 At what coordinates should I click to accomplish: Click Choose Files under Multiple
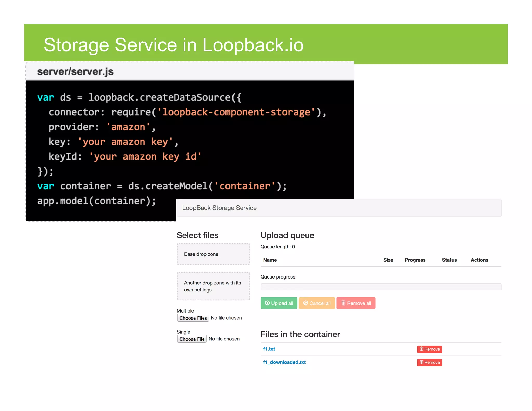(x=193, y=318)
